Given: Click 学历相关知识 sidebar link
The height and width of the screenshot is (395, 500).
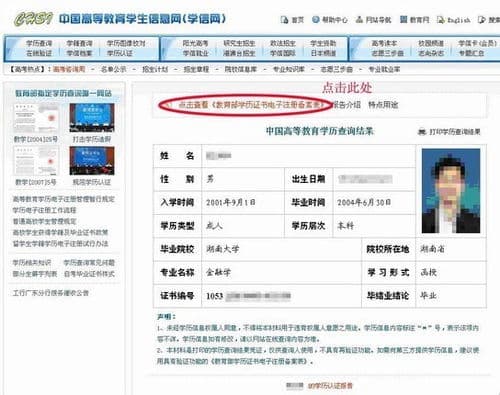Looking at the screenshot, I should click(32, 263).
